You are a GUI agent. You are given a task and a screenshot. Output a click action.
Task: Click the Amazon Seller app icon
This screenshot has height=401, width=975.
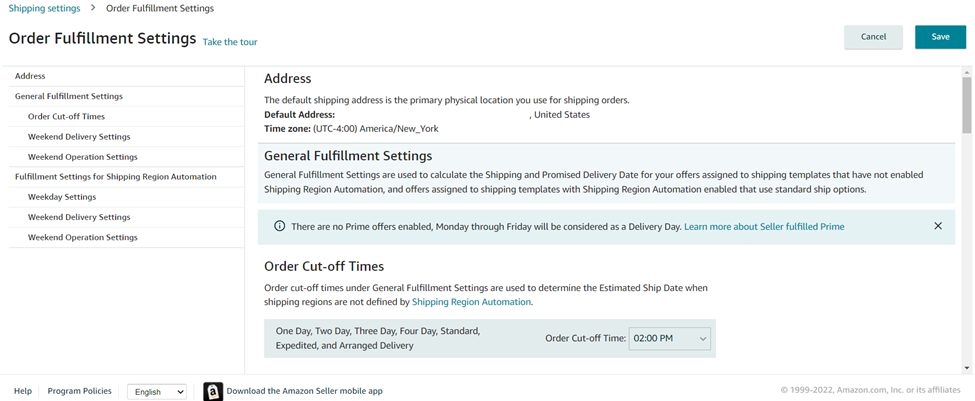pyautogui.click(x=213, y=391)
